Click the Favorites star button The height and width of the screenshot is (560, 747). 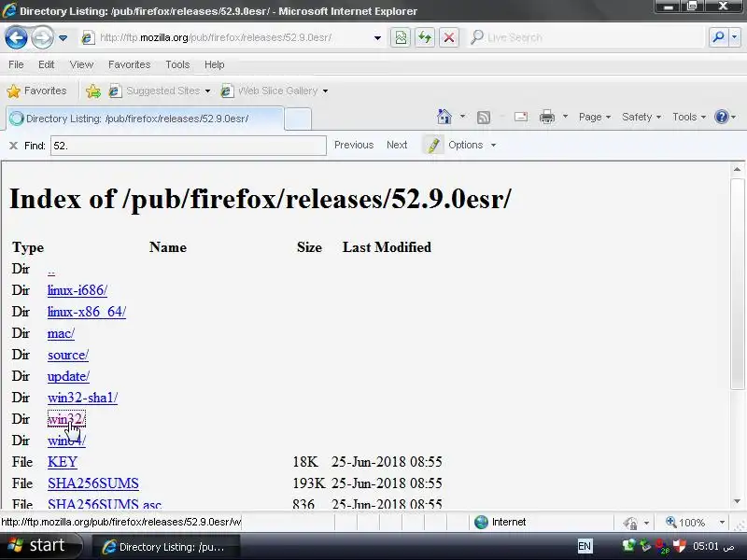click(37, 91)
